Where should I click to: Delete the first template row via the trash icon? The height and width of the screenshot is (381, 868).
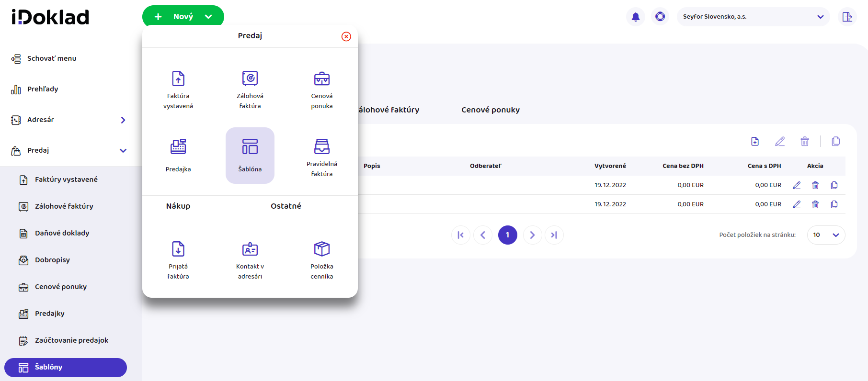coord(815,185)
